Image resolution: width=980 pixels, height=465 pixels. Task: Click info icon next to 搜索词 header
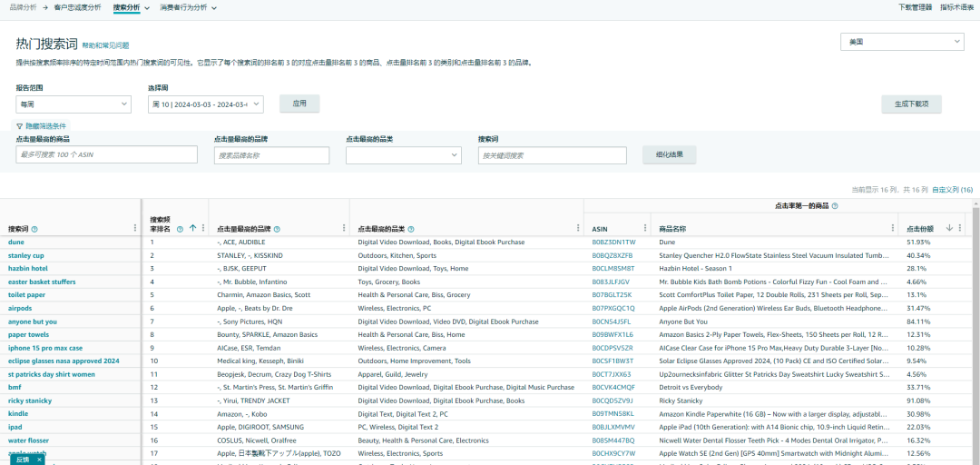35,229
